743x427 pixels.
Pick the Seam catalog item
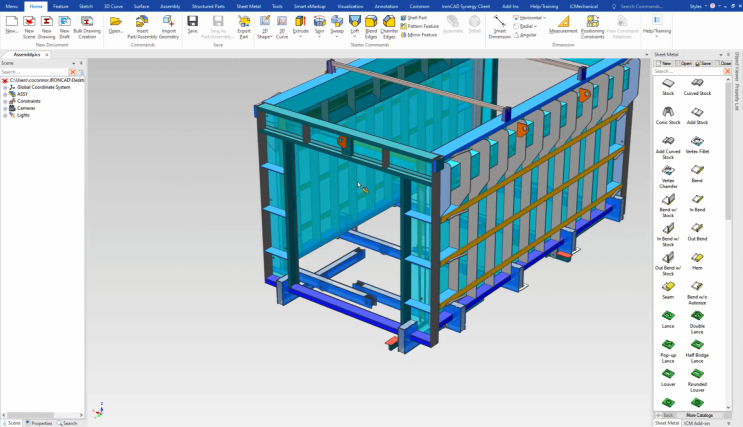point(668,291)
